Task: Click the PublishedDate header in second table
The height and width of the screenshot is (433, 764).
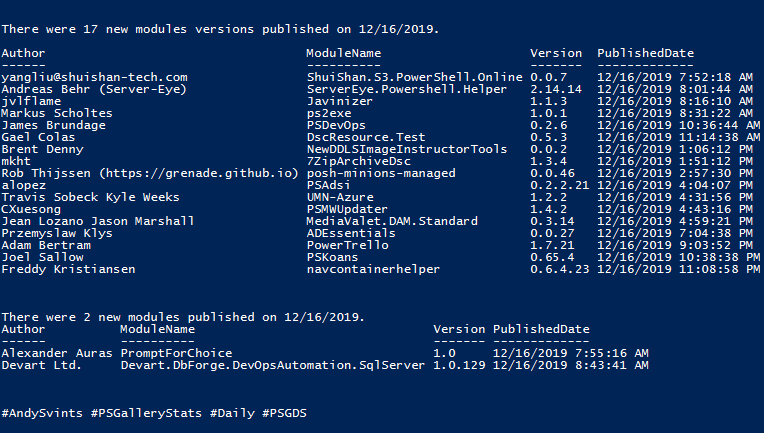Action: [541, 329]
